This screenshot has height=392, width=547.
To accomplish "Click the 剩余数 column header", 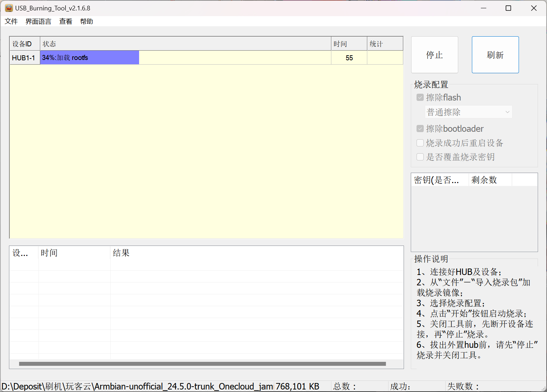I will coord(489,180).
